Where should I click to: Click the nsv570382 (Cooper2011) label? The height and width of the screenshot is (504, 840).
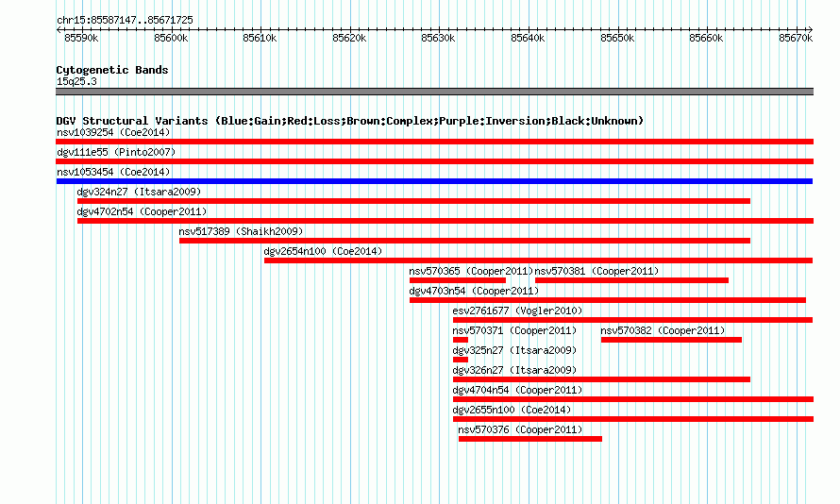pos(663,330)
